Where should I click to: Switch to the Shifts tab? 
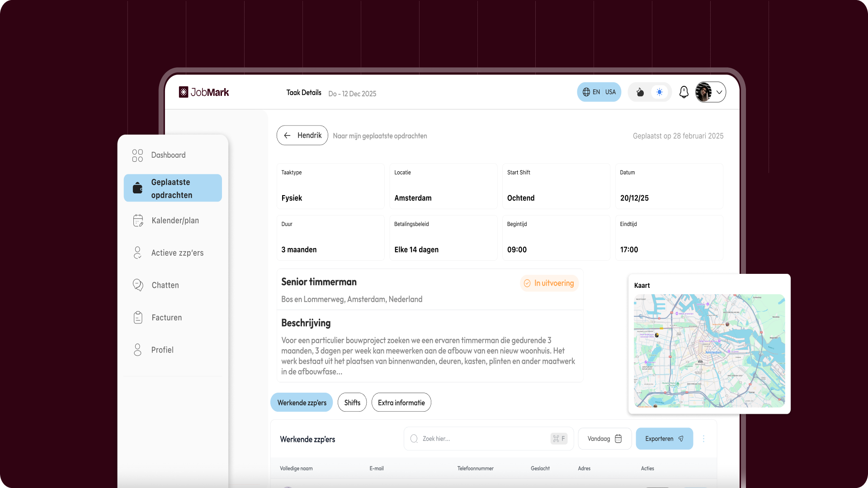352,403
